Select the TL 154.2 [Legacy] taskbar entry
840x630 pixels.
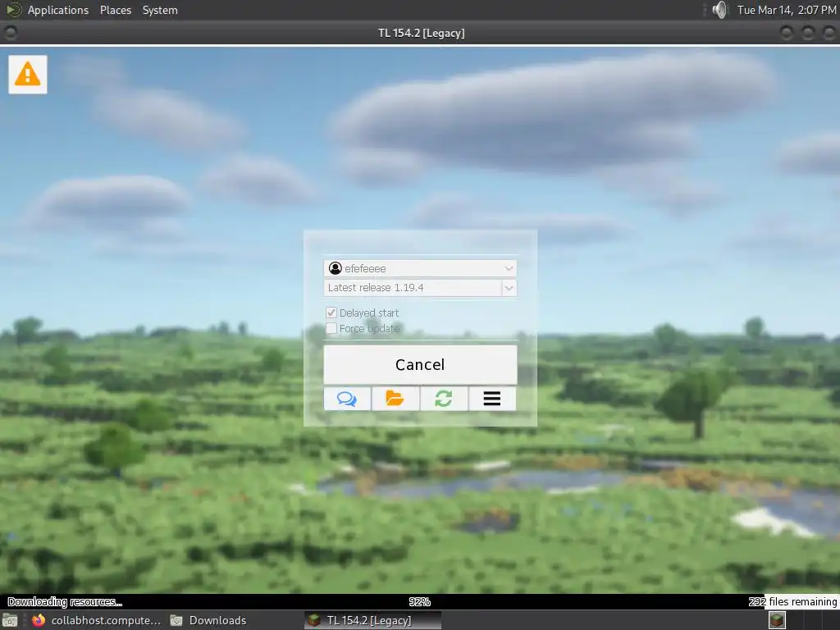pos(373,620)
